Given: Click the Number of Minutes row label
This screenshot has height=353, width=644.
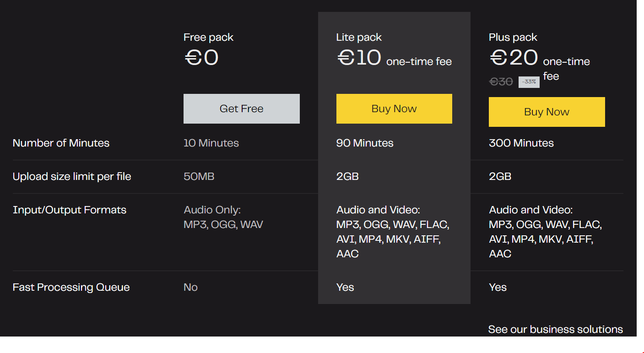Looking at the screenshot, I should [61, 143].
